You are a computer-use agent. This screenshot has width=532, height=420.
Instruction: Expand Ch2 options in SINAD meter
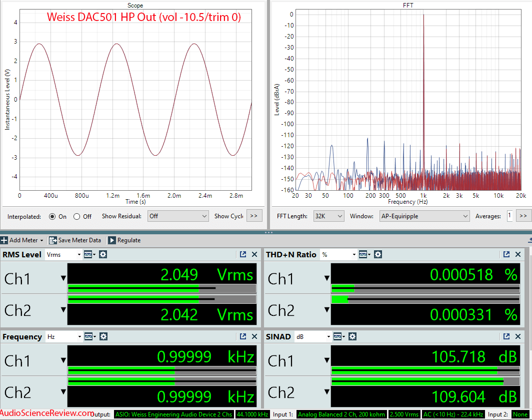click(x=326, y=392)
